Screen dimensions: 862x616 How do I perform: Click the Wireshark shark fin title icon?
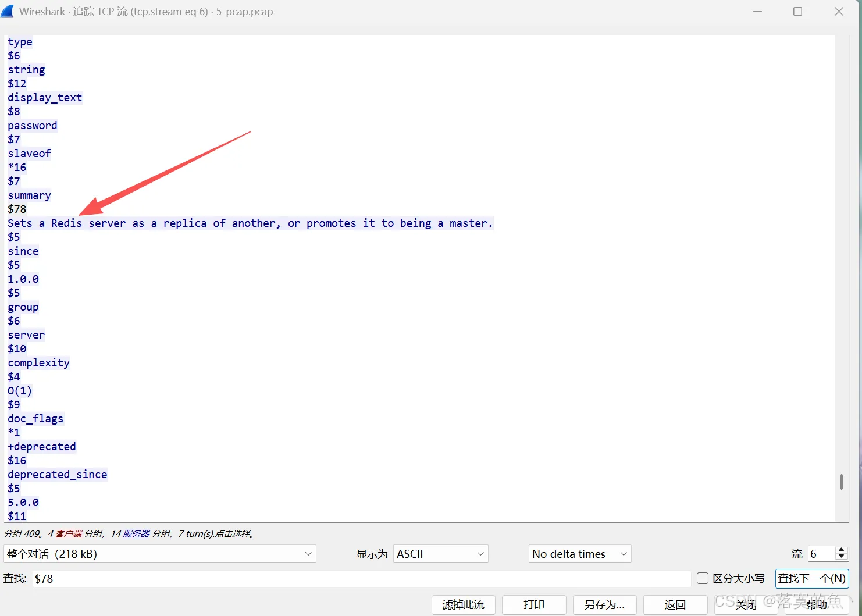(7, 11)
